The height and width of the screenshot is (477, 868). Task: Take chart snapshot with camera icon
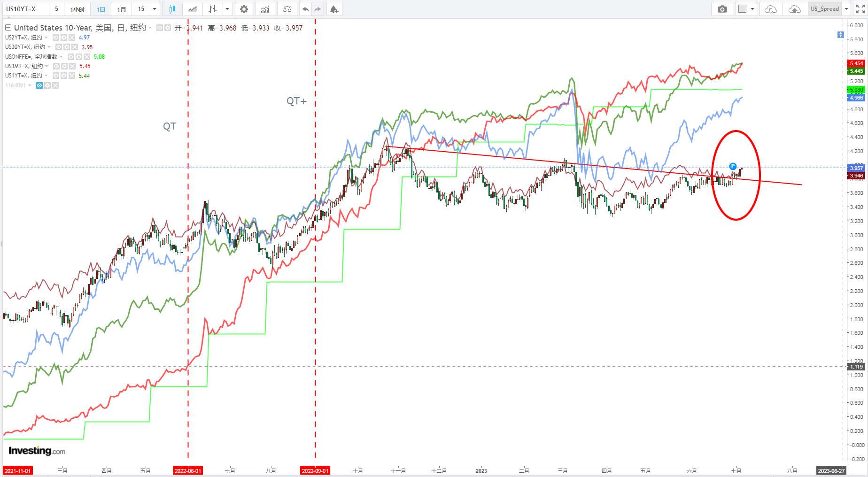[722, 9]
